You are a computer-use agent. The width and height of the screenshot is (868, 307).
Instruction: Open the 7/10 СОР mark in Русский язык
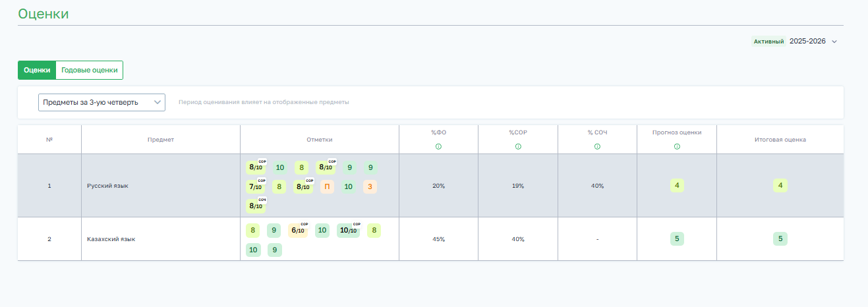click(x=255, y=186)
